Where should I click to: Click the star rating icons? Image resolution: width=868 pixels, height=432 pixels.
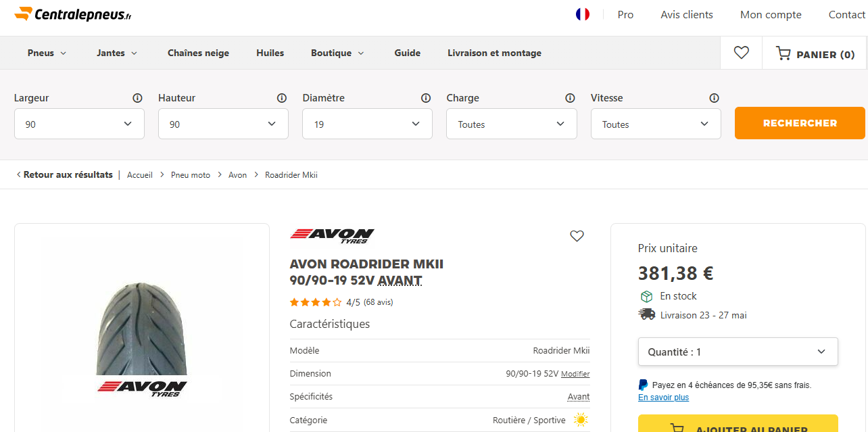click(316, 302)
